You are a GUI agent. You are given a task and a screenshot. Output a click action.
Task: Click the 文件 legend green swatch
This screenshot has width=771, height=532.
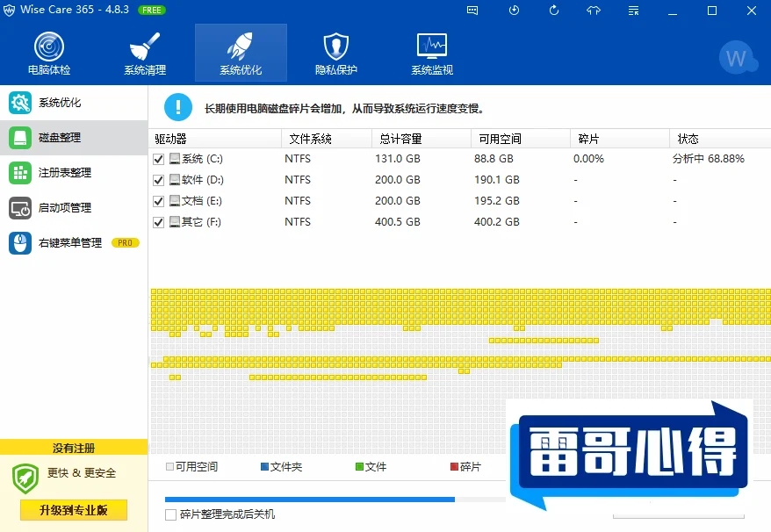coord(359,467)
